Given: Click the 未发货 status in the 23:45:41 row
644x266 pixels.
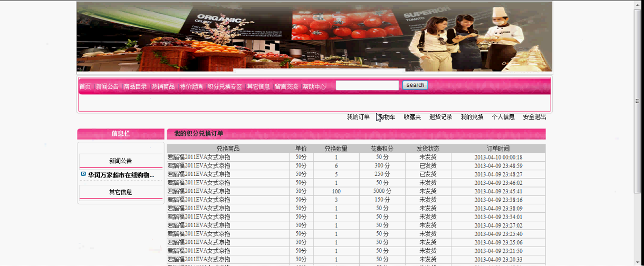Looking at the screenshot, I should click(428, 191).
